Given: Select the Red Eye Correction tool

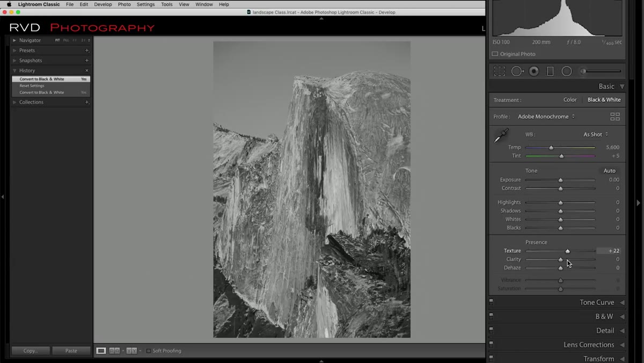Looking at the screenshot, I should point(534,71).
